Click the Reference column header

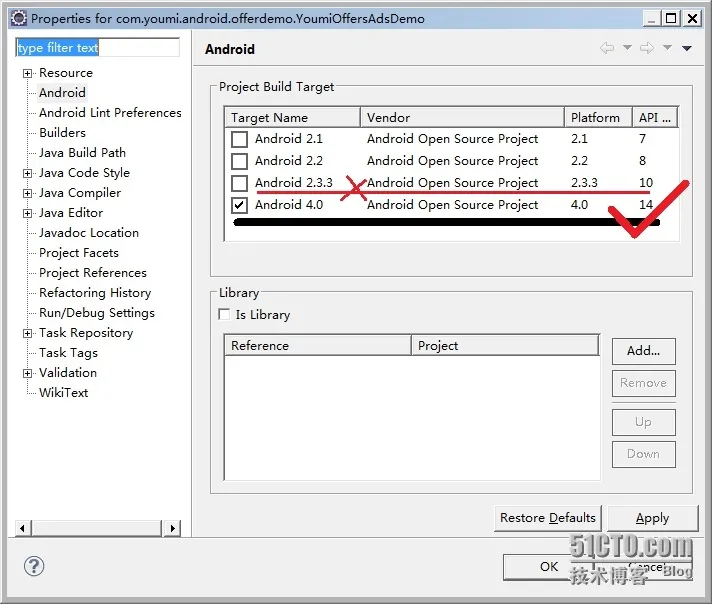click(x=318, y=346)
